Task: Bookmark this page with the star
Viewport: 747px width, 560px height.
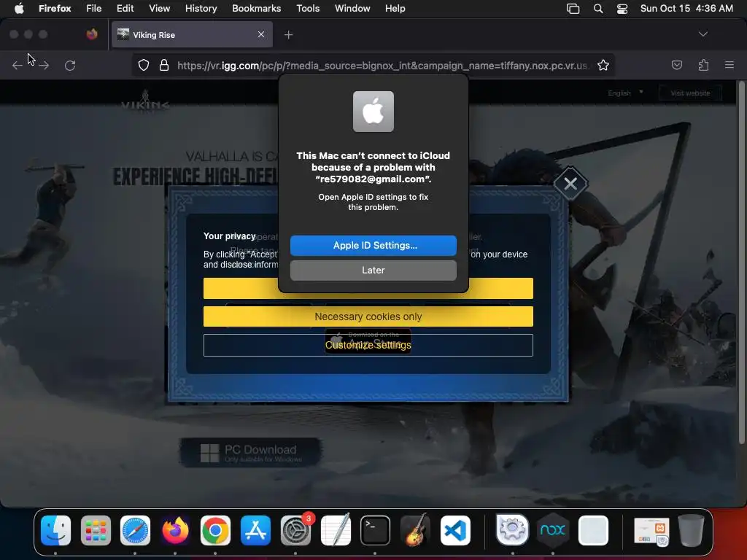Action: [603, 65]
